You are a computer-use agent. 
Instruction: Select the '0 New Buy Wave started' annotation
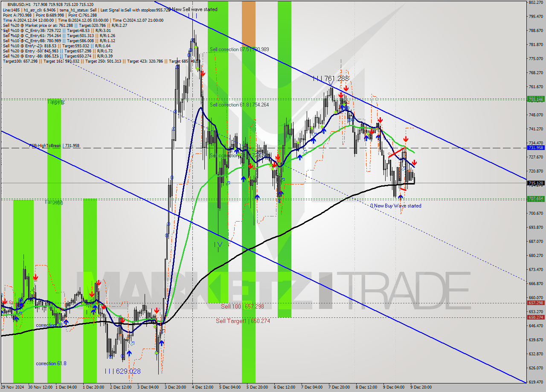point(395,206)
